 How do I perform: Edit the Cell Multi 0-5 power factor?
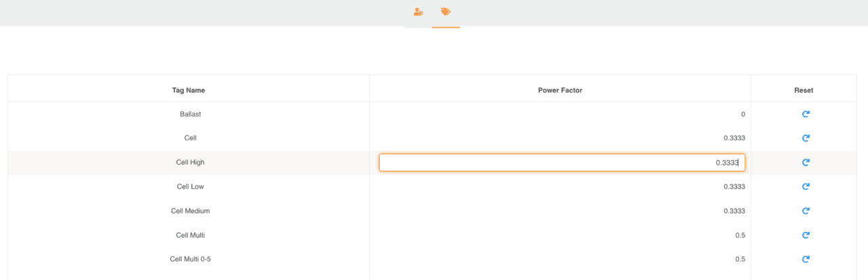point(740,259)
